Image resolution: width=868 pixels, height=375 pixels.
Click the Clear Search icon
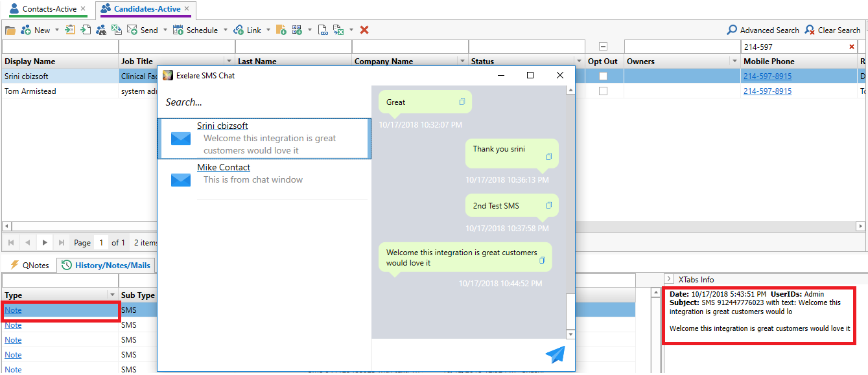point(810,30)
